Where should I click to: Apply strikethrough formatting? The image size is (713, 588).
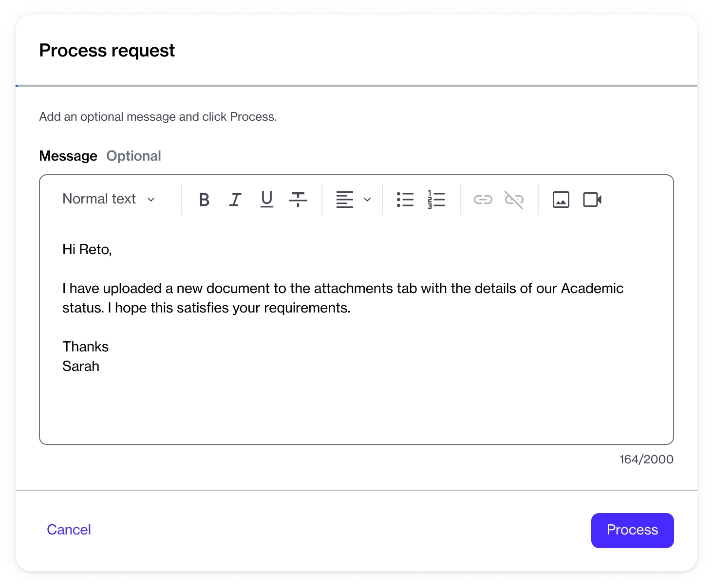click(298, 200)
